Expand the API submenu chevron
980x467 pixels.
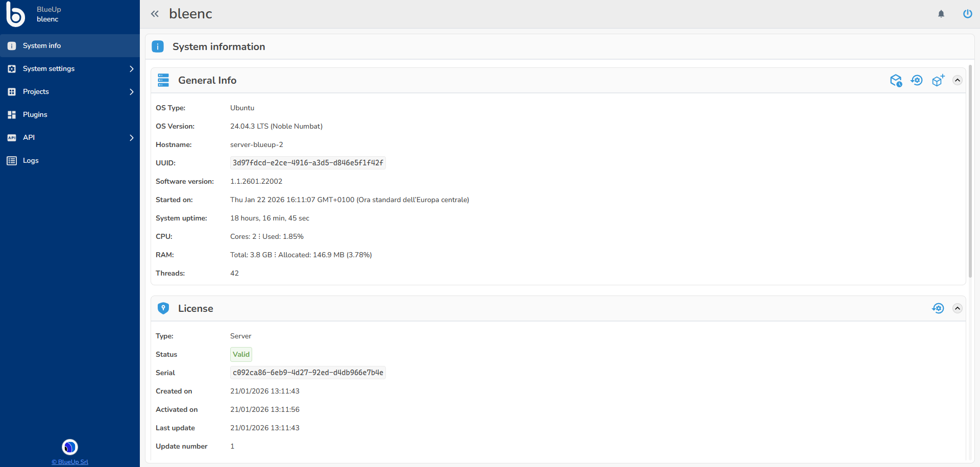pyautogui.click(x=131, y=137)
